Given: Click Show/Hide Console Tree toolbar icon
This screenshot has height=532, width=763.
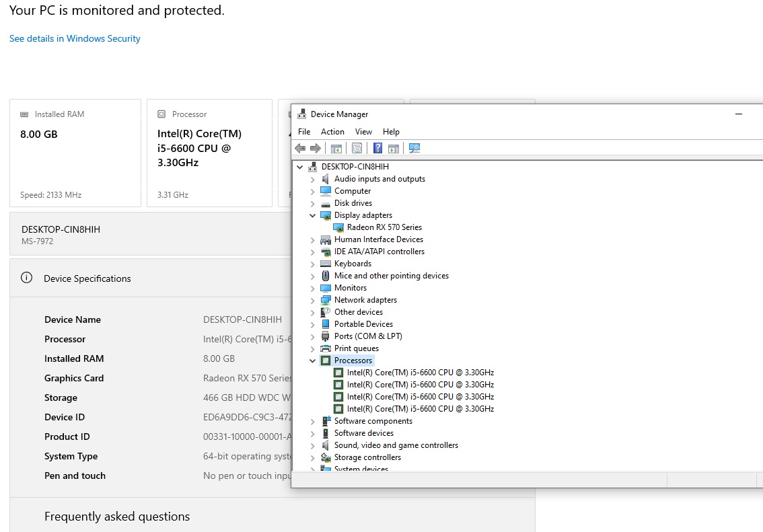Looking at the screenshot, I should tap(336, 149).
